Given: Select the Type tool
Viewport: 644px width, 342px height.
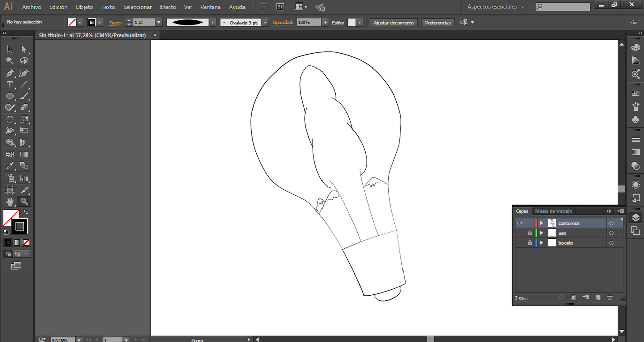Looking at the screenshot, I should pyautogui.click(x=10, y=85).
